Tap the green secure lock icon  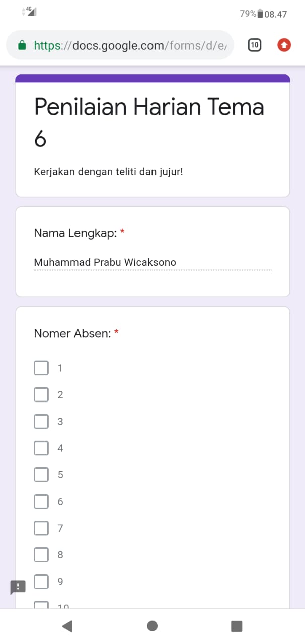tap(22, 46)
